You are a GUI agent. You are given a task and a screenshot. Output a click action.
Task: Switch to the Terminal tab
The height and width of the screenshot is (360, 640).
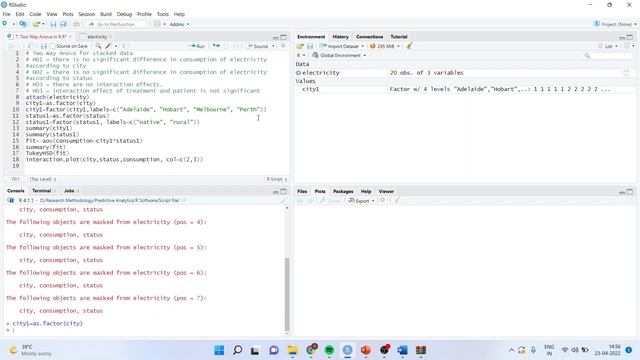click(42, 191)
